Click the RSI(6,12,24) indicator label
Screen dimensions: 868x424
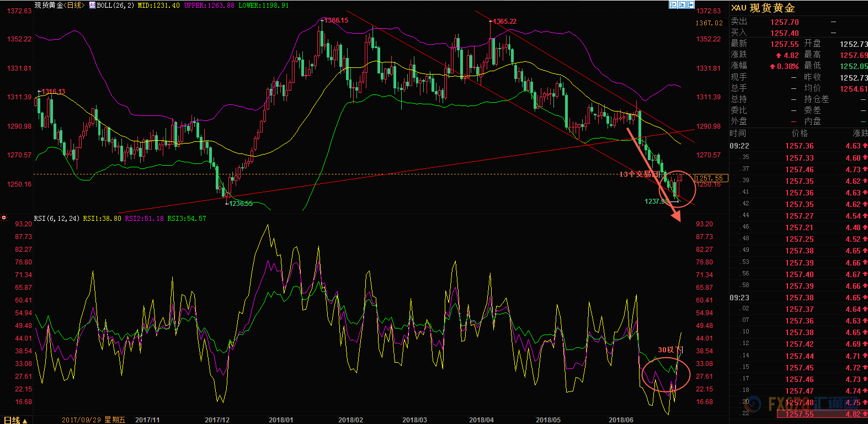point(57,219)
